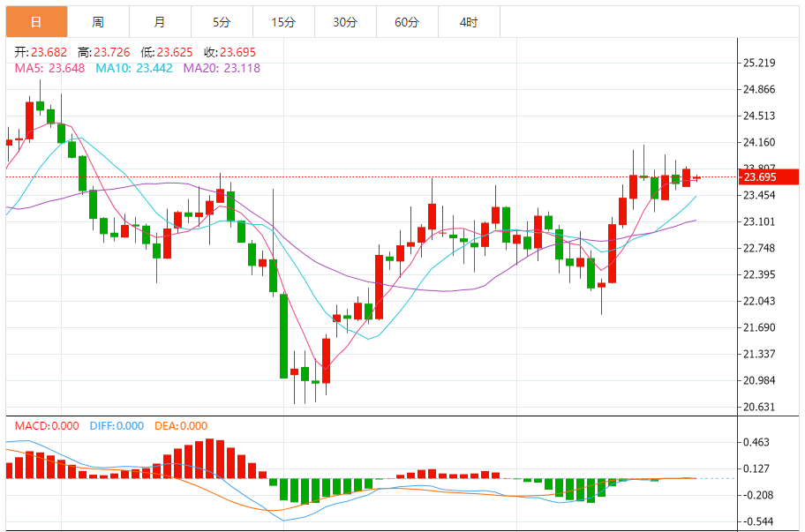Select the 日 daily chart tab

click(x=35, y=22)
